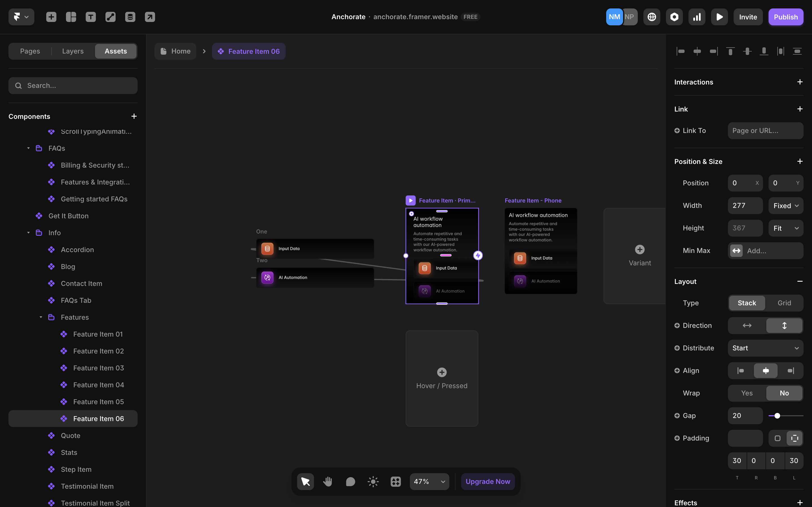Viewport: 812px width, 507px height.
Task: Set Wrap to Yes in Layout panel
Action: pos(747,393)
